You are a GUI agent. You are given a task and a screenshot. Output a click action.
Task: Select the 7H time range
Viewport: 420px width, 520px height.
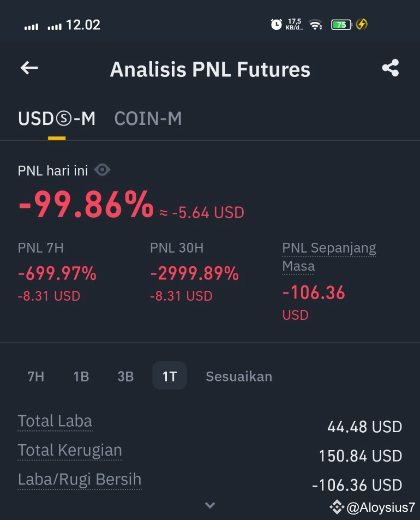click(36, 376)
